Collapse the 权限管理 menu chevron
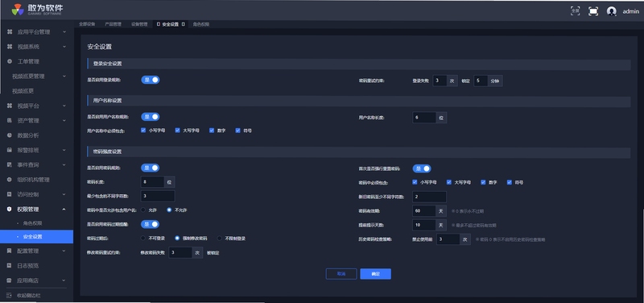This screenshot has height=303, width=644. (64, 210)
